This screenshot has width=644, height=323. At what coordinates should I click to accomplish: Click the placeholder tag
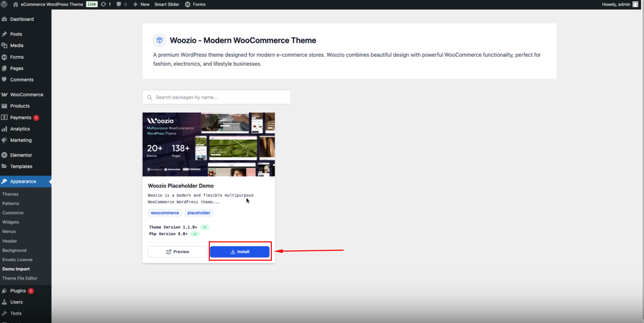(x=199, y=213)
